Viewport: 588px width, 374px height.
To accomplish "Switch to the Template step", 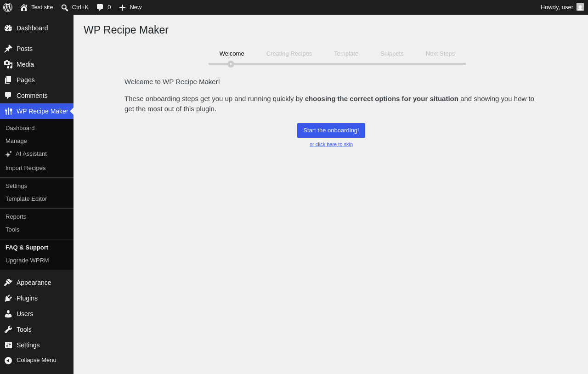I will [346, 53].
